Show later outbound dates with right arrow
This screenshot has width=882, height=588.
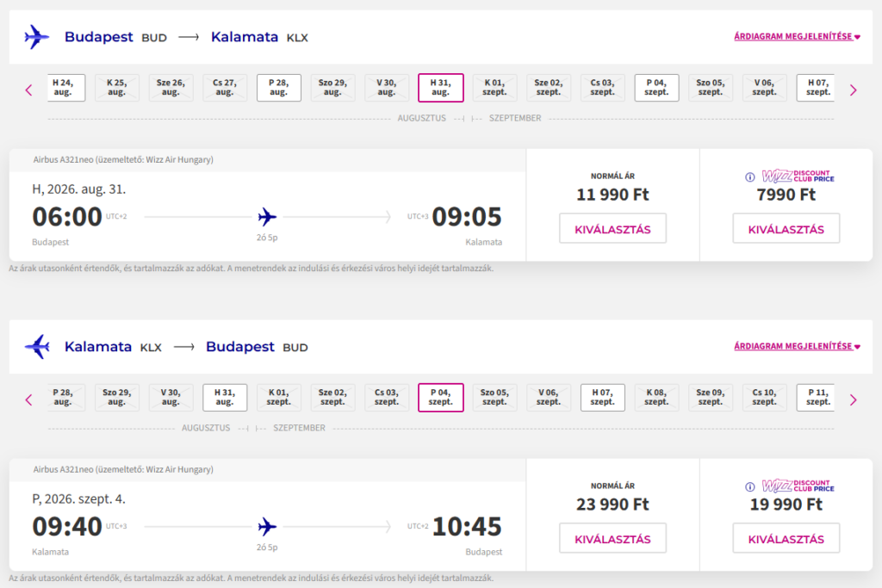[854, 90]
